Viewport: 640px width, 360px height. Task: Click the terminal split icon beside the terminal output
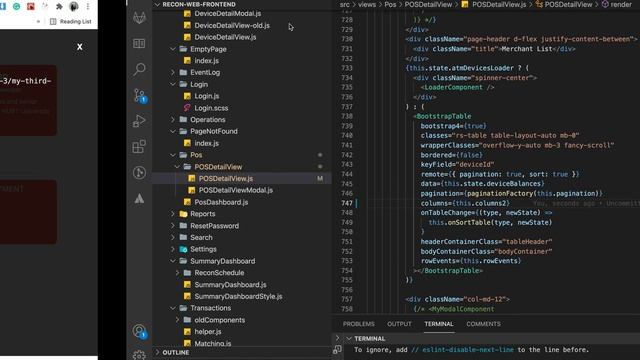click(337, 350)
